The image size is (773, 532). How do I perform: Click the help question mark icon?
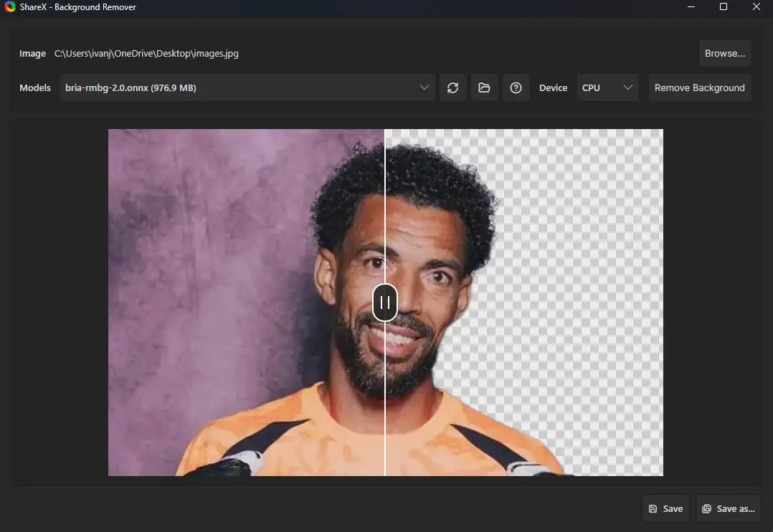[x=516, y=87]
